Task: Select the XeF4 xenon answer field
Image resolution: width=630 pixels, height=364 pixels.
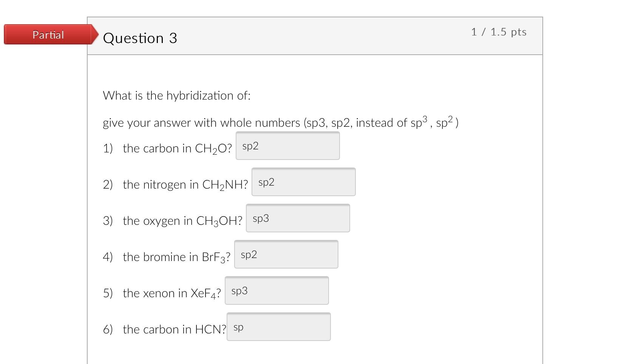Action: (276, 290)
